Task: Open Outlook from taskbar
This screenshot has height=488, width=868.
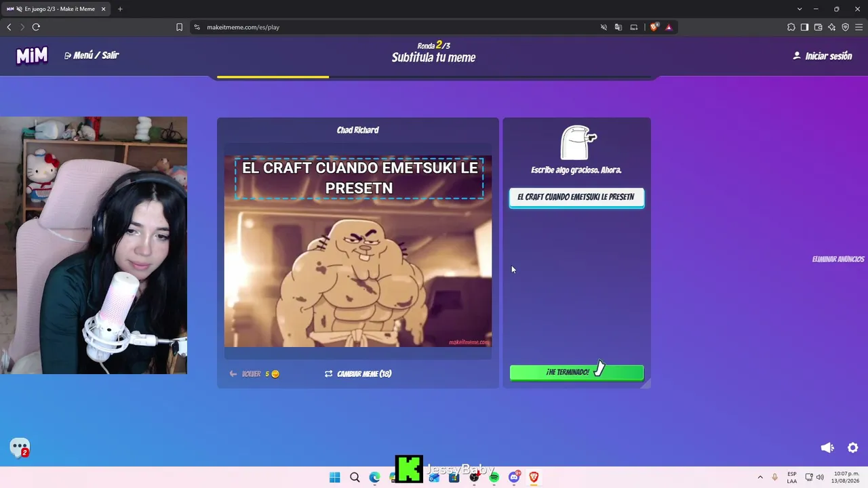Action: (x=434, y=477)
